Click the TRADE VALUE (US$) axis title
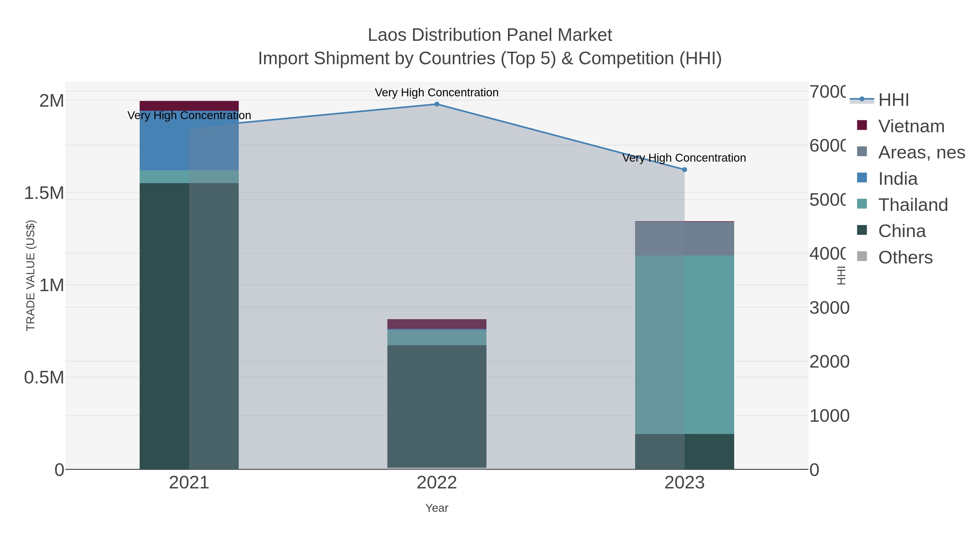980x551 pixels. [30, 275]
